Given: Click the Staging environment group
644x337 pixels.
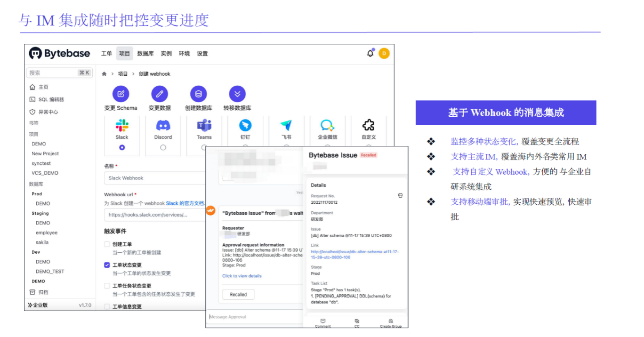Looking at the screenshot, I should pyautogui.click(x=40, y=213).
